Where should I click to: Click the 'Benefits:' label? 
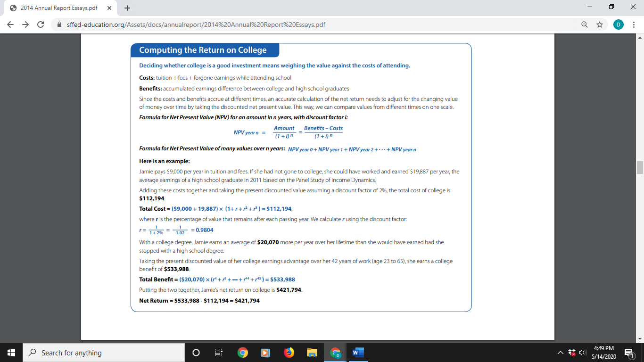pos(150,89)
